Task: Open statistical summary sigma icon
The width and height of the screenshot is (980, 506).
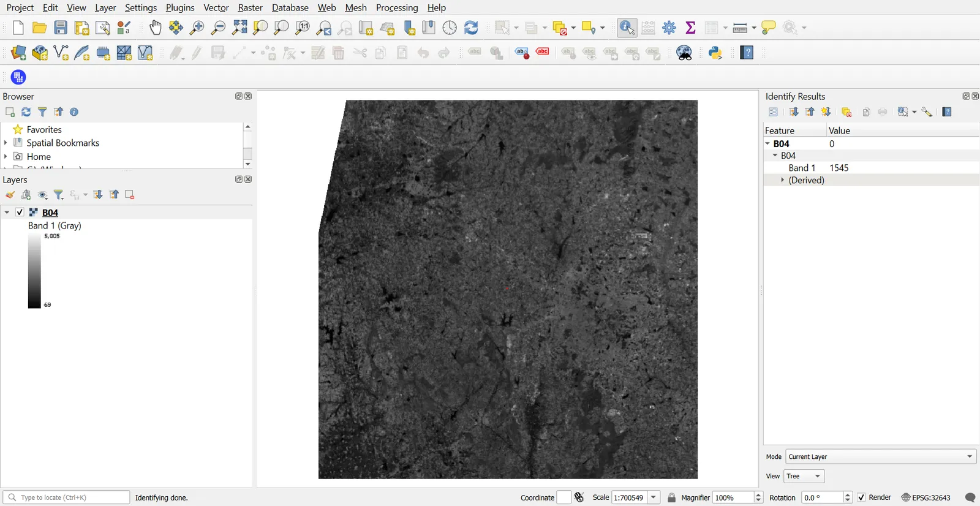Action: [691, 28]
